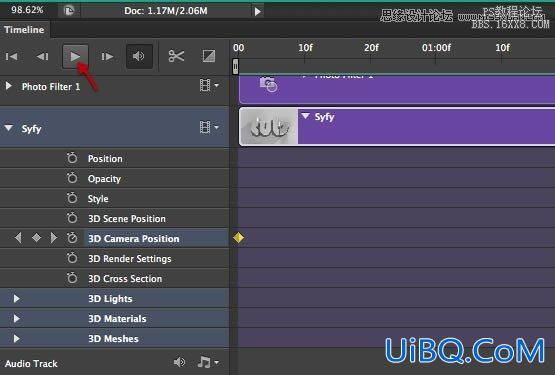Viewport: 555px width, 375px height.
Task: Enable Opacity keyframe stopwatch
Action: tap(72, 178)
